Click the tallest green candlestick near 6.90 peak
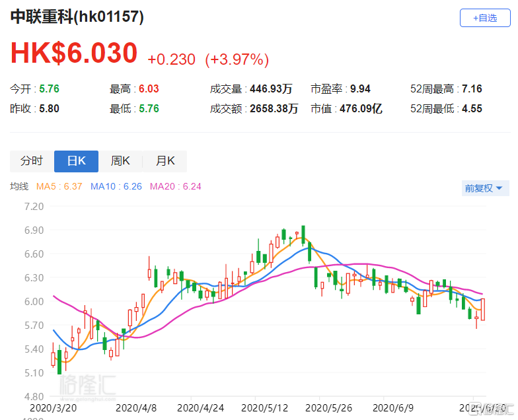The image size is (518, 420). point(303,235)
